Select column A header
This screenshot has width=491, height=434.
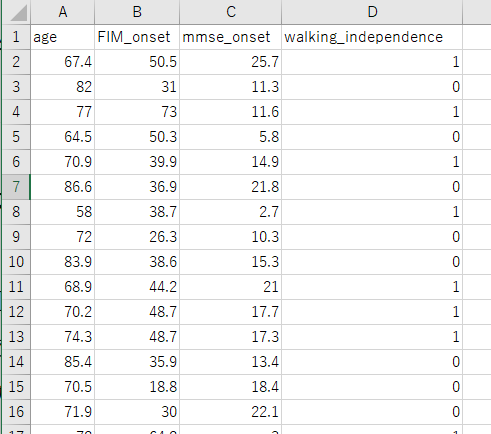coord(63,12)
